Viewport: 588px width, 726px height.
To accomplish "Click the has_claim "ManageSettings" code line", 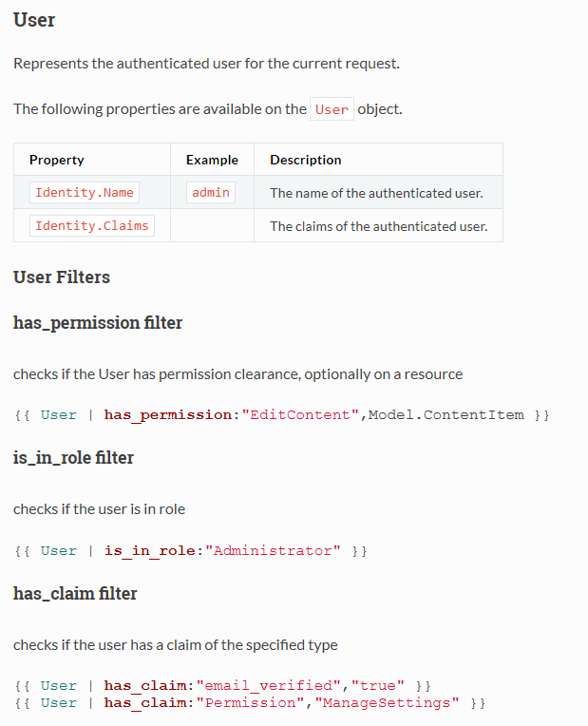I will tap(250, 703).
